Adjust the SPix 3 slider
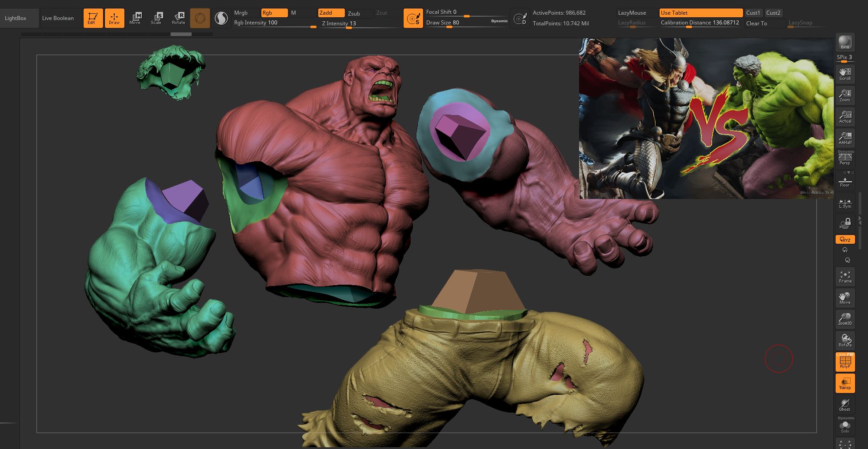 click(x=845, y=58)
